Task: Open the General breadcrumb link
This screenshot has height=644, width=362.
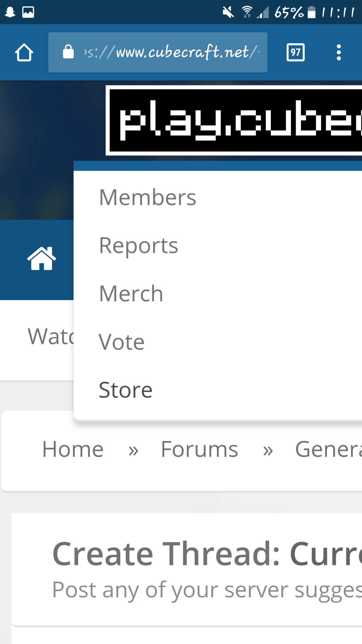Action: (x=328, y=449)
